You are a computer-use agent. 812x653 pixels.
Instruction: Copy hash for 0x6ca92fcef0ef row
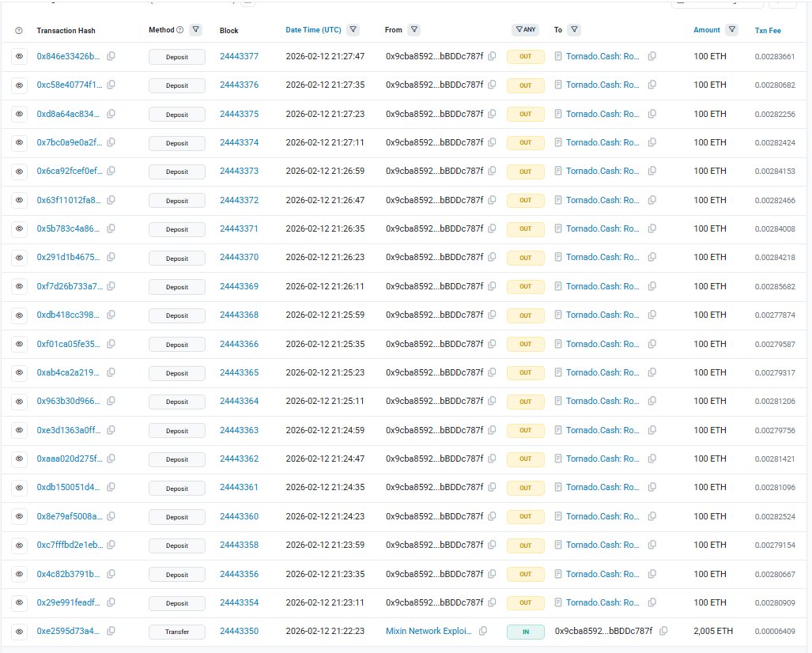click(111, 171)
